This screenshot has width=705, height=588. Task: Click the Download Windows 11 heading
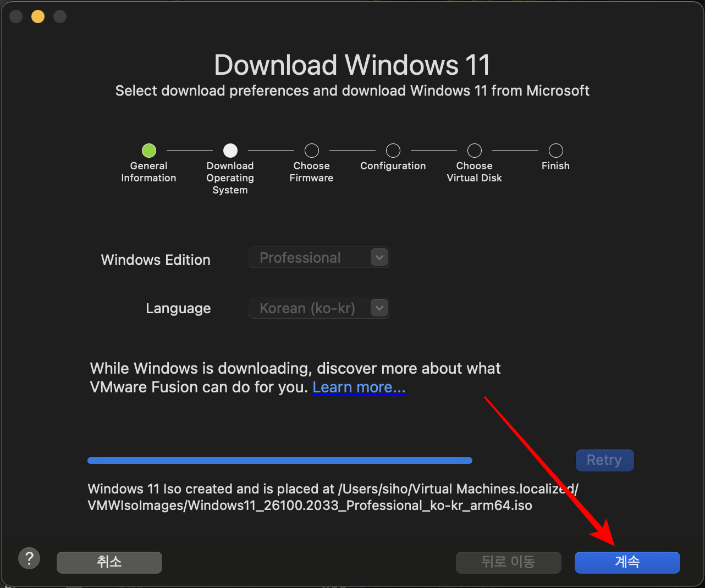(352, 65)
